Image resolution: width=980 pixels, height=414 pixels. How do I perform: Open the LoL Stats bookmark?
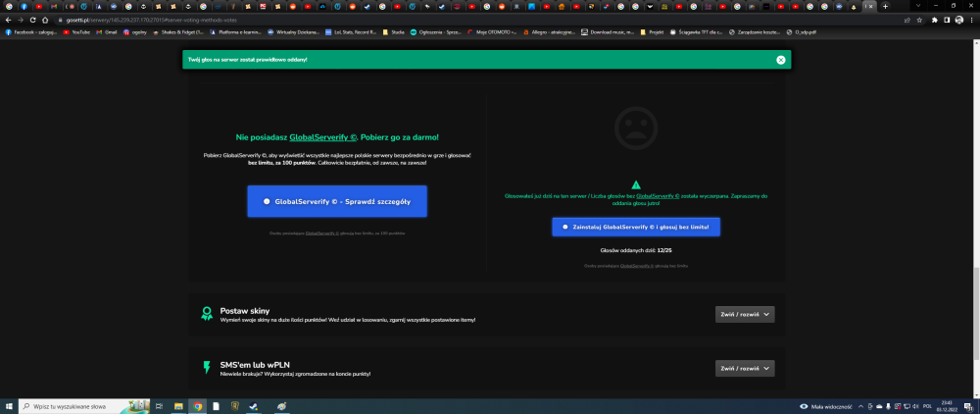[x=350, y=31]
